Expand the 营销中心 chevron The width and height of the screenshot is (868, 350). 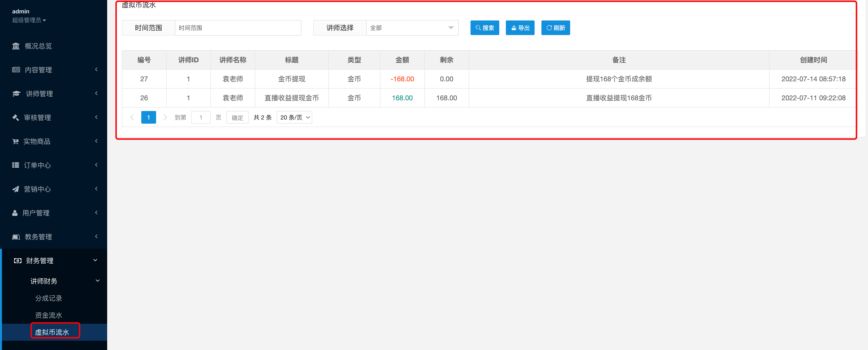[96, 189]
